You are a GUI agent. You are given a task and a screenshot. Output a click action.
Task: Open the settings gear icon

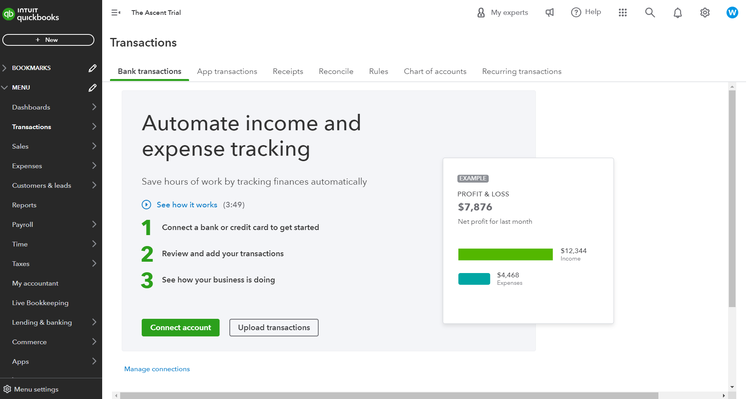[705, 12]
